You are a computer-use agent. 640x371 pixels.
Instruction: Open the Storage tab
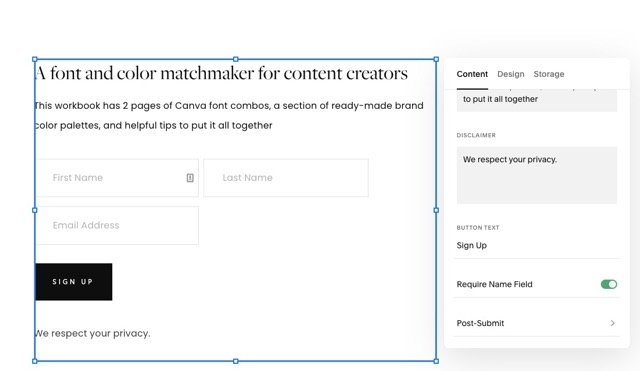click(x=549, y=74)
